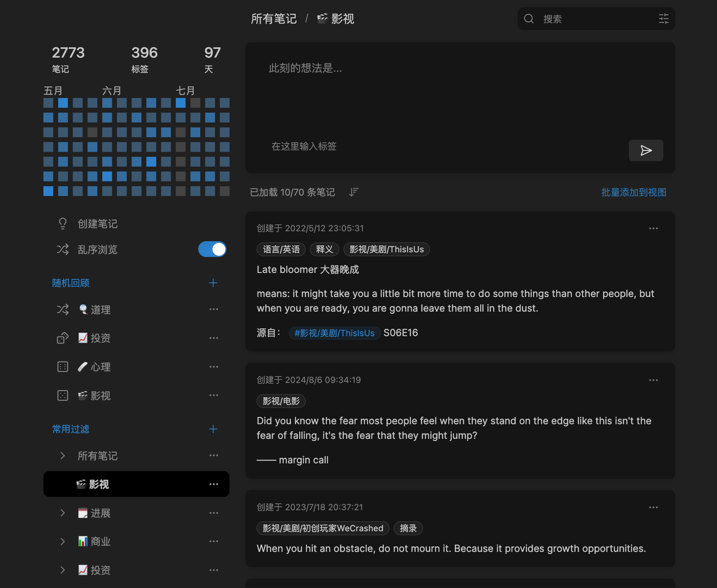Click the search magnifier icon
This screenshot has height=588, width=717.
[x=529, y=18]
